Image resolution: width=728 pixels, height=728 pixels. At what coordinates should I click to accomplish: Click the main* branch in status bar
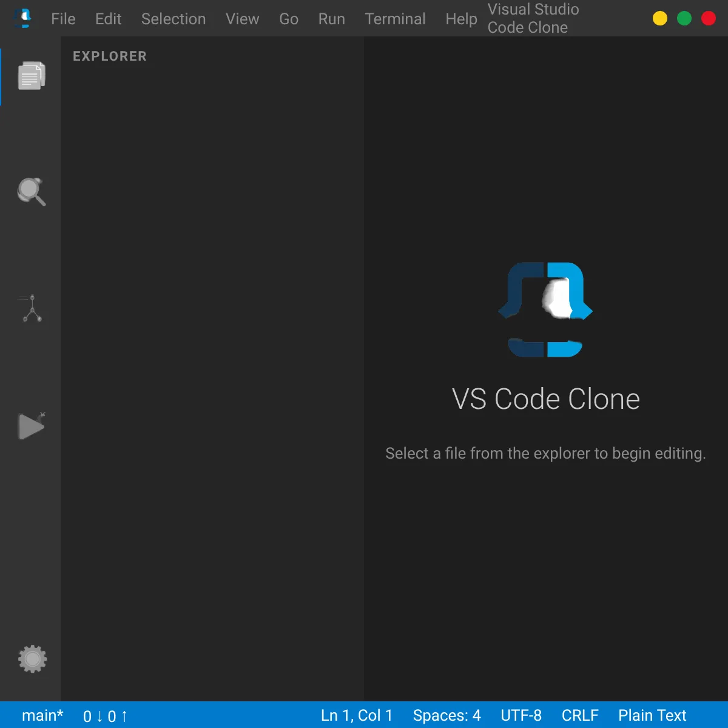tap(42, 715)
